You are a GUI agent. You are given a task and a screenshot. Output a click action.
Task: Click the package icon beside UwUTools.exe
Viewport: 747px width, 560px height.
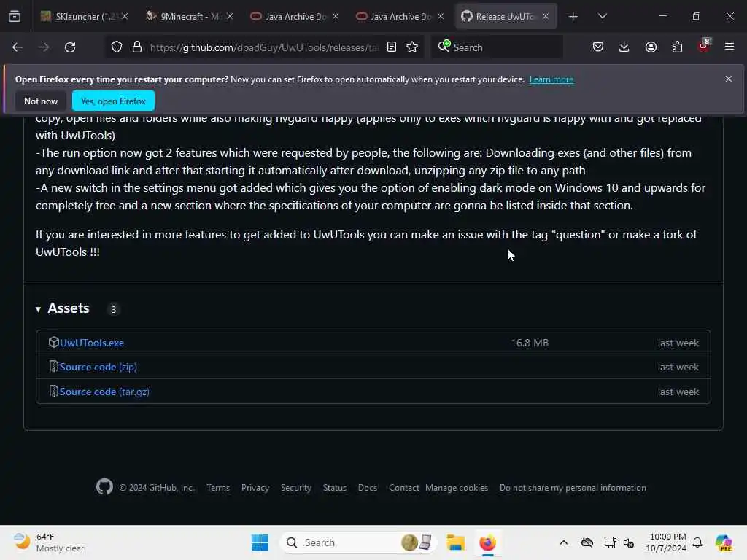coord(54,343)
